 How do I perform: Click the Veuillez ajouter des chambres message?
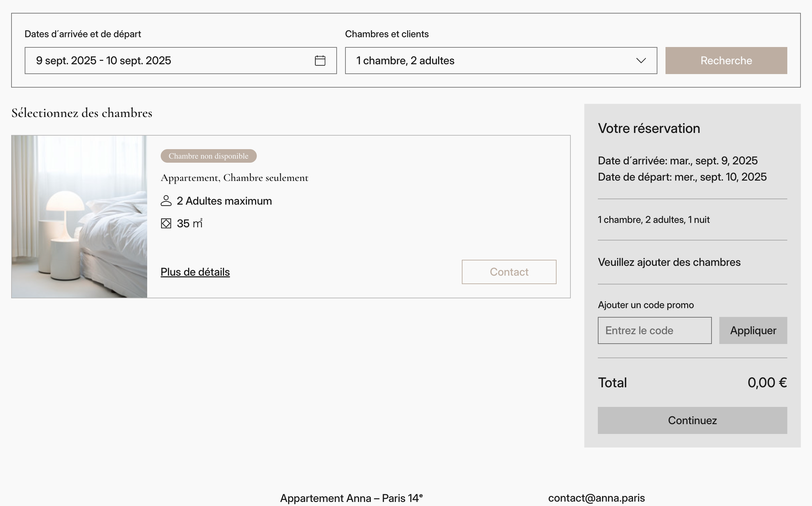[669, 262]
